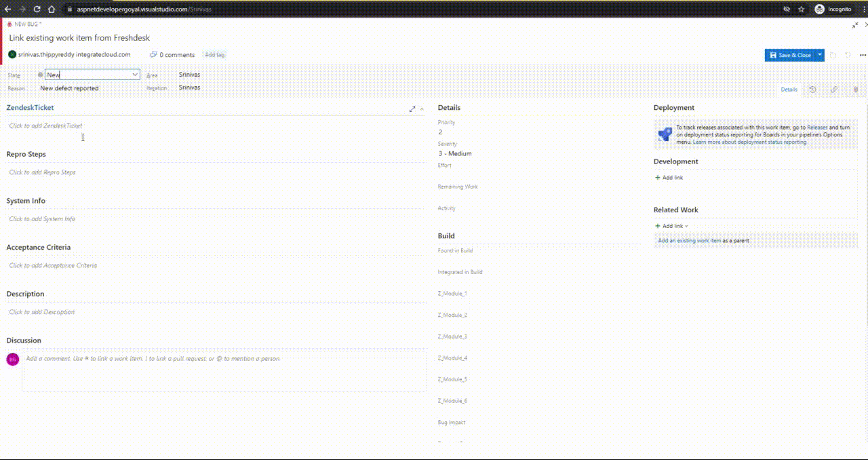Click the NEW BUG type label

coord(25,24)
